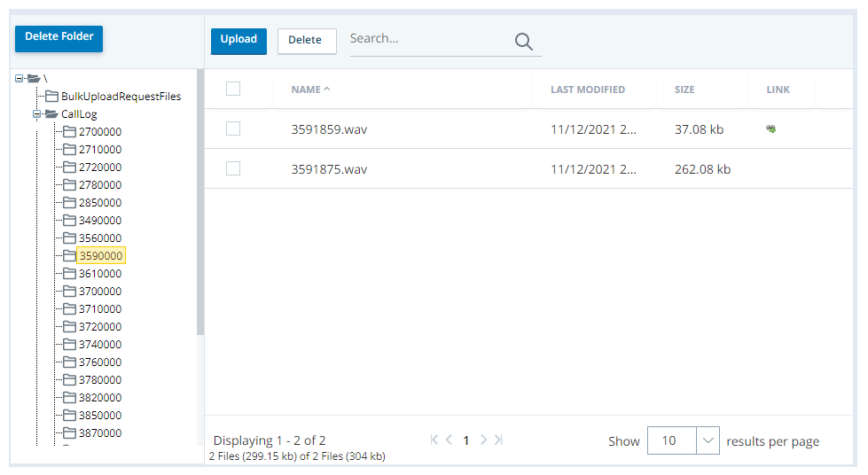Go to the last page of results
Image resolution: width=868 pixels, height=475 pixels.
pyautogui.click(x=498, y=440)
